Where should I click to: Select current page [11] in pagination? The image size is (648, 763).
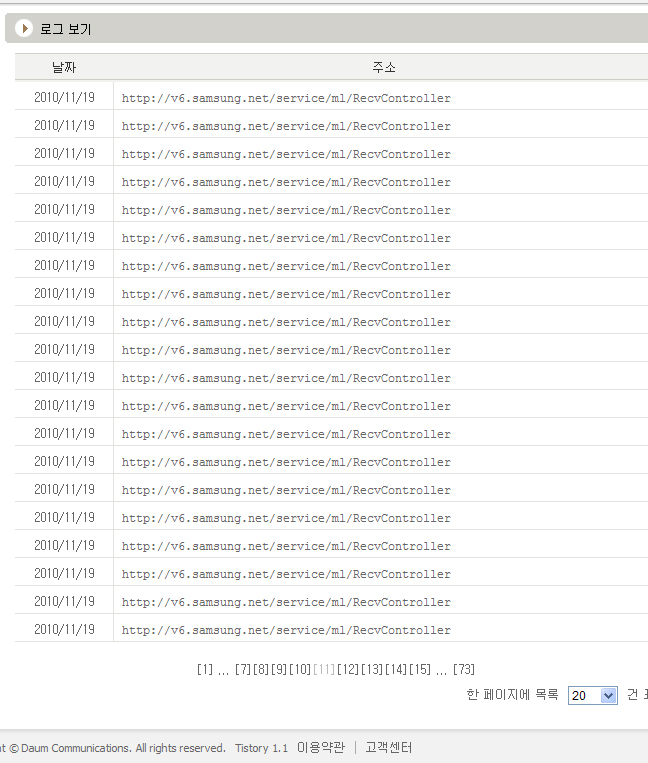click(324, 670)
